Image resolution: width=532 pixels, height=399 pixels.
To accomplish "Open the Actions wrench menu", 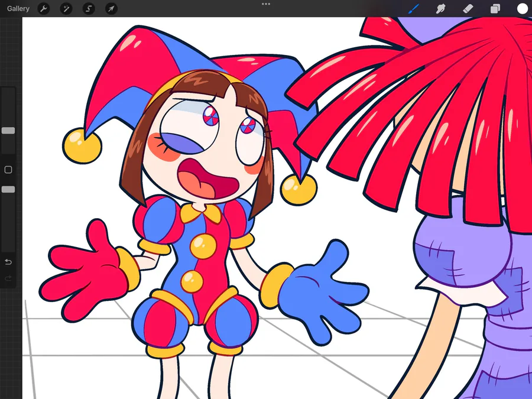I will [x=43, y=8].
